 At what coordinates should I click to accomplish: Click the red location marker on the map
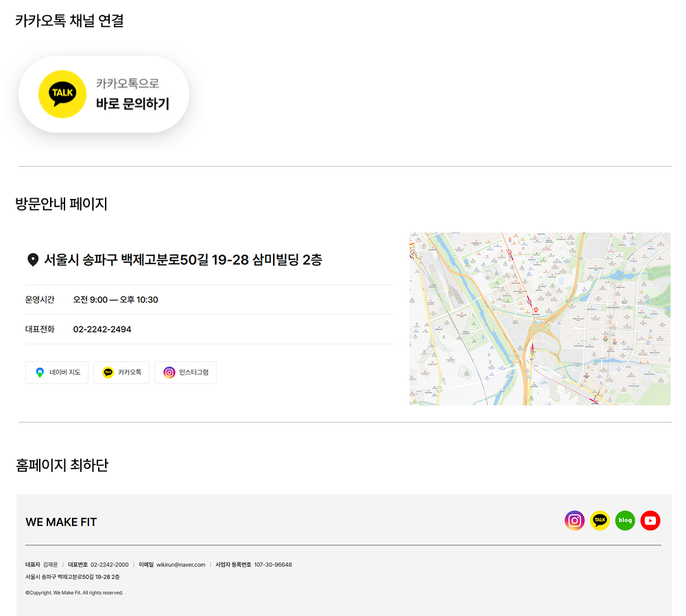[536, 310]
